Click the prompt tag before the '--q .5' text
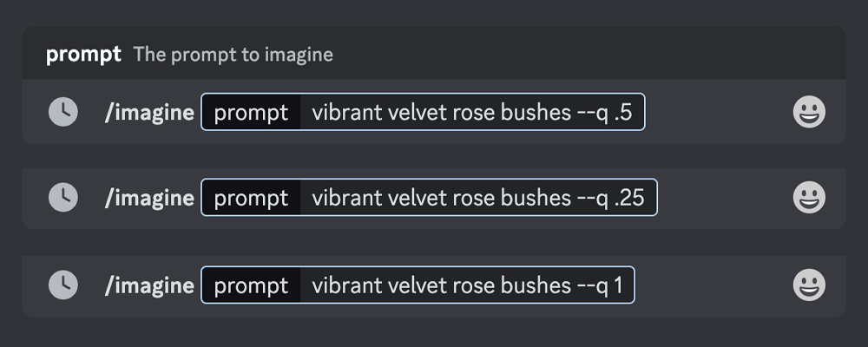868x347 pixels. tap(251, 112)
